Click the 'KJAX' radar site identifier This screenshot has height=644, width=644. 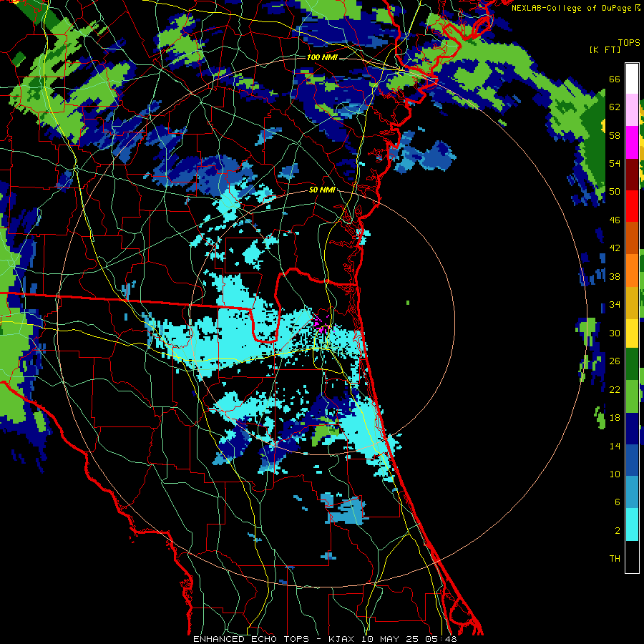341,639
